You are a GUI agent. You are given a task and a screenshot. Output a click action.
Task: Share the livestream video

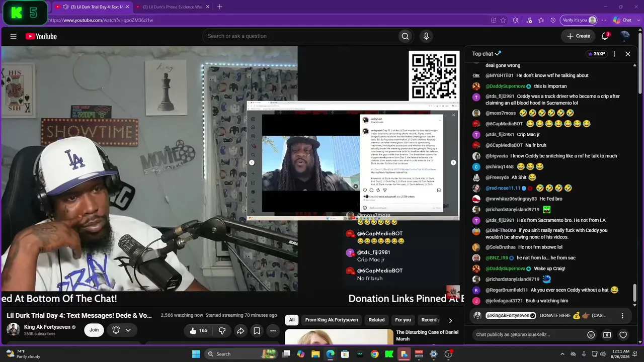click(x=240, y=330)
